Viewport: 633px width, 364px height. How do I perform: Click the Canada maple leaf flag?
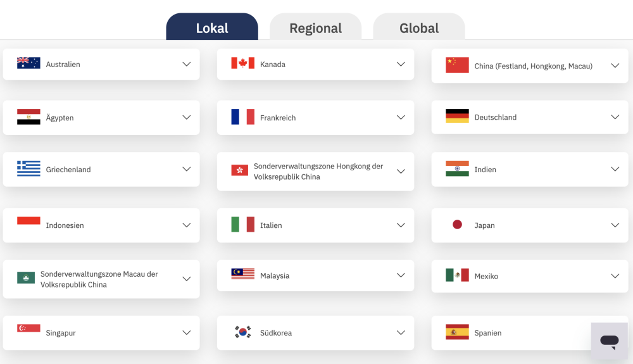tap(242, 63)
